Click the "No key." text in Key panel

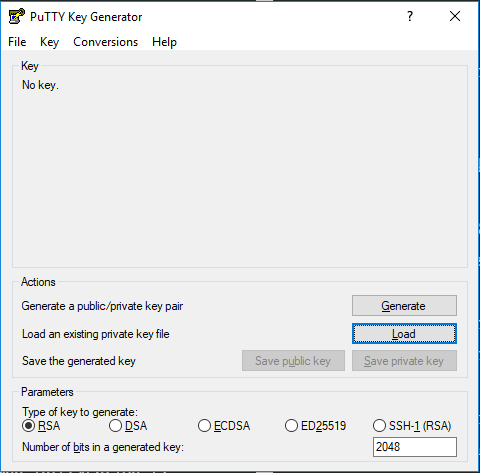tap(40, 85)
